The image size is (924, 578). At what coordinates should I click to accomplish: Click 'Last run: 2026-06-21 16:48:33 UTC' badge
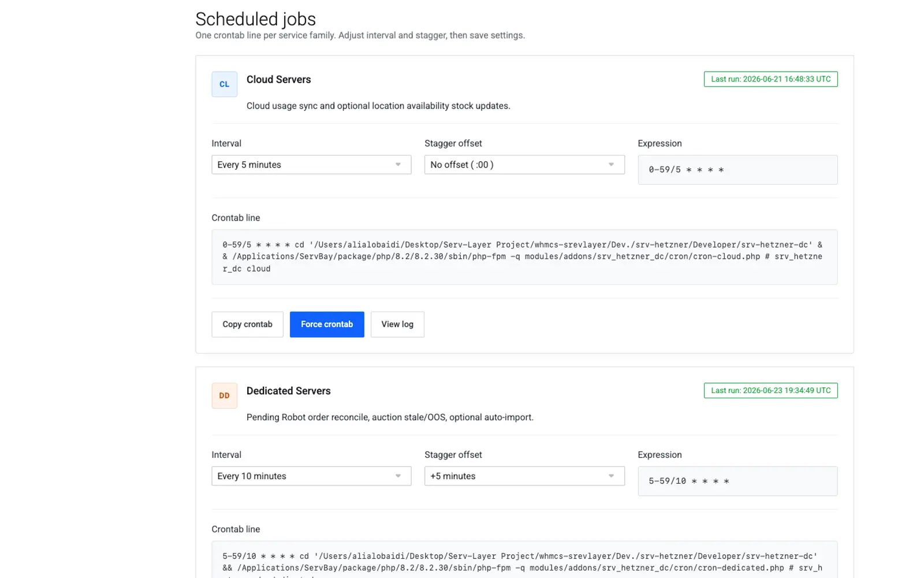click(x=770, y=79)
